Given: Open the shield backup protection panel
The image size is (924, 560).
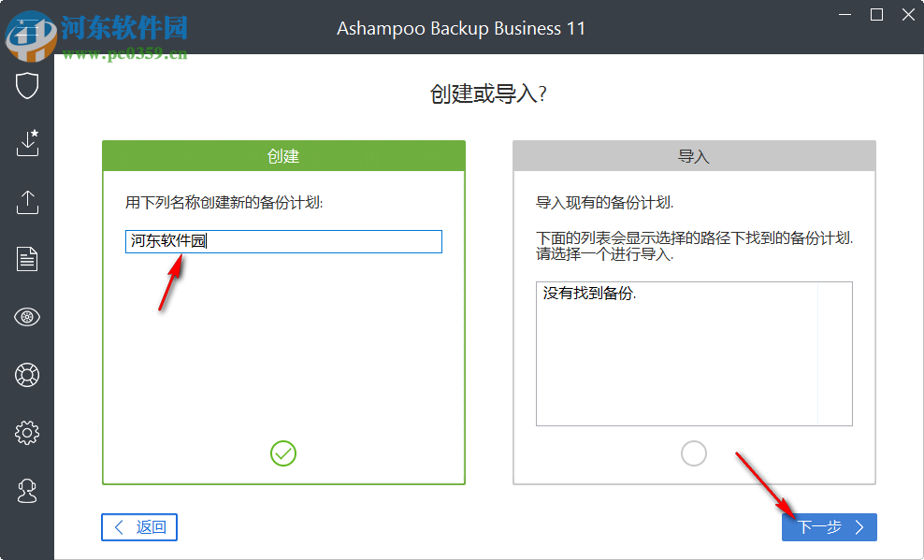Looking at the screenshot, I should [27, 85].
